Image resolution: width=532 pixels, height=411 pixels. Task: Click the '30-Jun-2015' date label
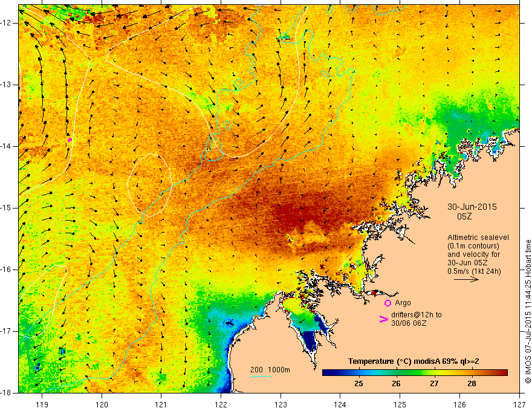(x=472, y=207)
